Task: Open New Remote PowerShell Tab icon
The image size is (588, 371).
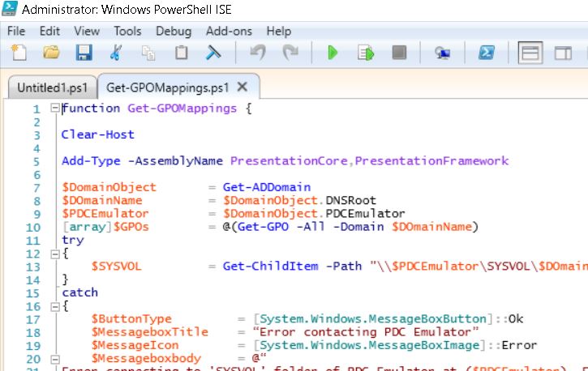Action: point(443,53)
